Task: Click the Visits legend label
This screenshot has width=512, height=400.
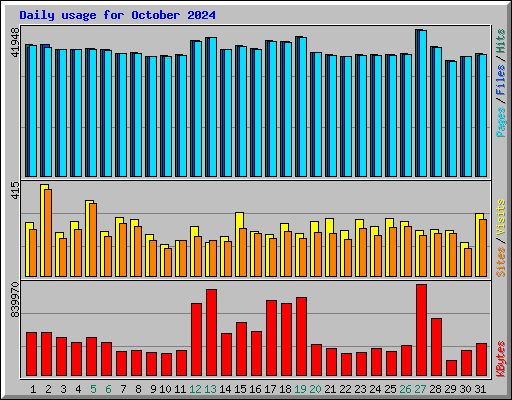Action: point(501,217)
